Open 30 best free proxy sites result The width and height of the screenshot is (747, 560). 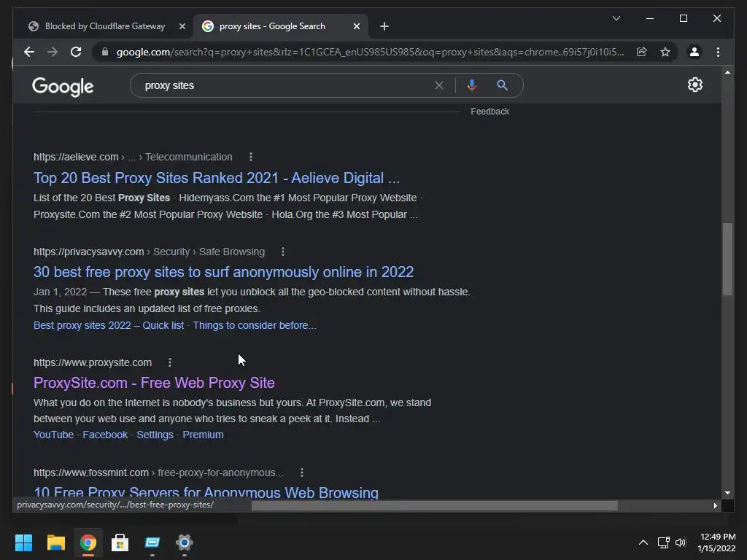click(223, 272)
